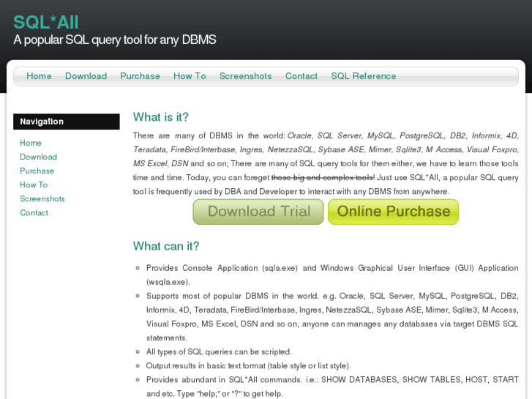Image resolution: width=532 pixels, height=399 pixels.
Task: Click the tagline 'A popular SQL query tool for any DBMS'
Action: click(115, 40)
